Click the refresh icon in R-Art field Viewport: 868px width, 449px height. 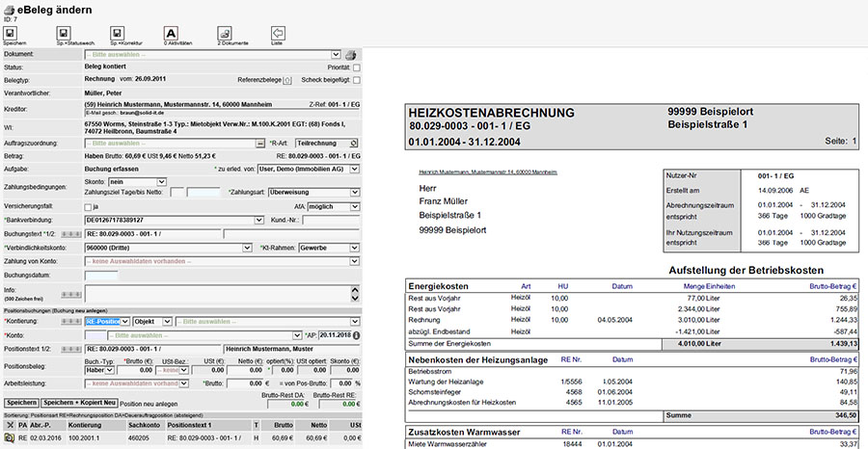[x=354, y=144]
